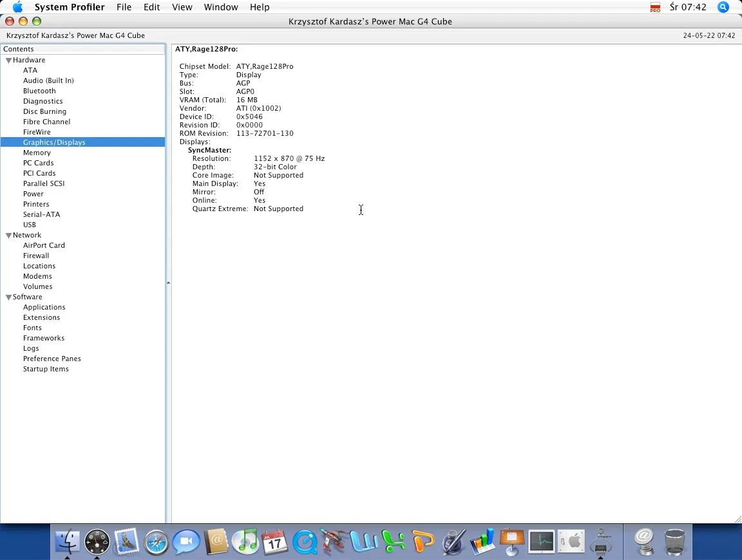Open iTunes from the Dock

[245, 541]
